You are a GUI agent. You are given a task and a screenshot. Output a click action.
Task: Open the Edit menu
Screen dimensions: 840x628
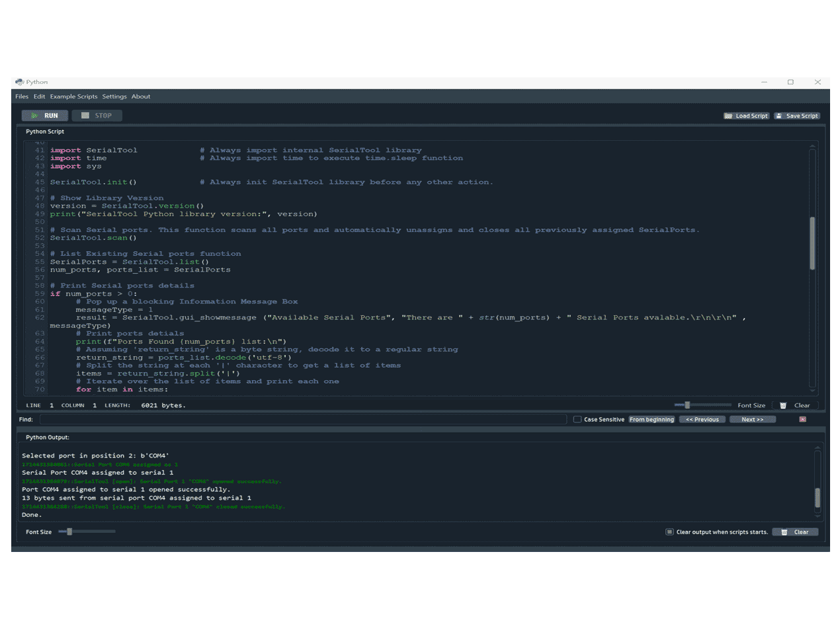click(40, 97)
